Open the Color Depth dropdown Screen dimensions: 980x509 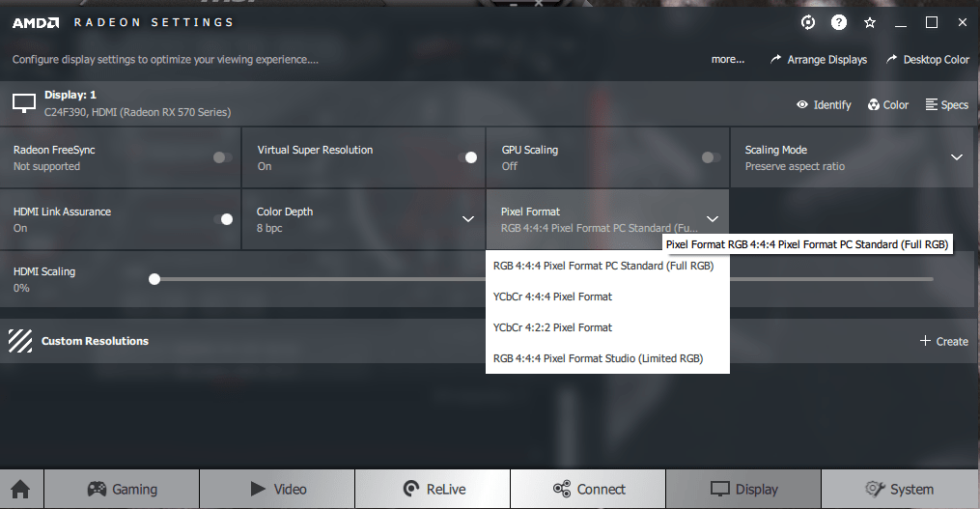click(x=467, y=219)
